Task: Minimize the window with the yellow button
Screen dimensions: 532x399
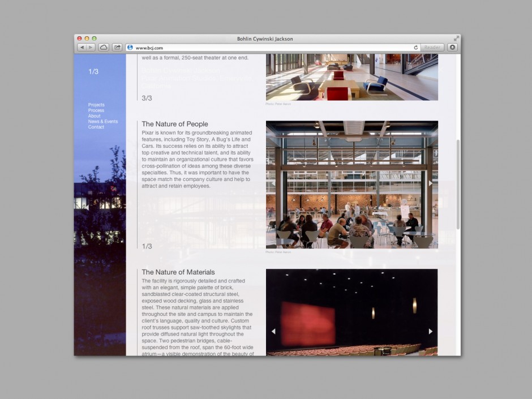Action: pos(87,38)
